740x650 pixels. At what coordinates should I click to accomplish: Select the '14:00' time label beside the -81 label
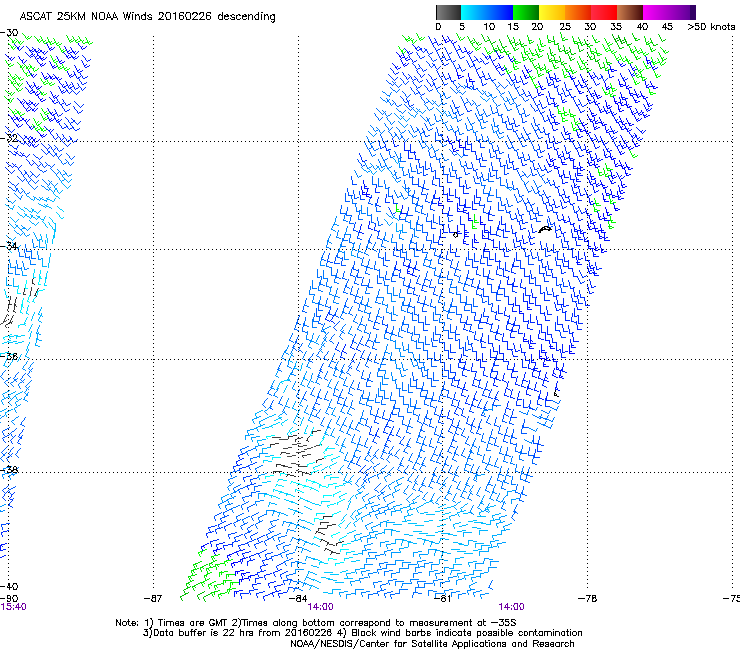[512, 607]
